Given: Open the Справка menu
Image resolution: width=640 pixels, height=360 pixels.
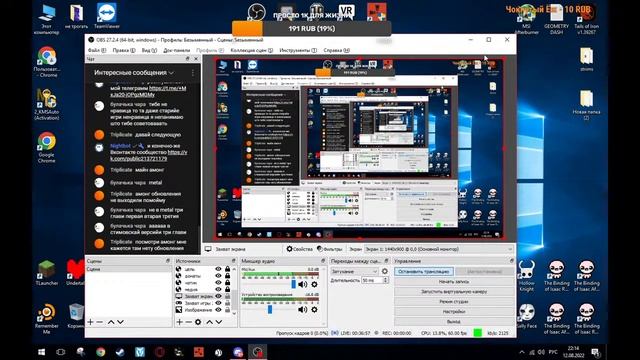Looking at the screenshot, I should point(336,50).
